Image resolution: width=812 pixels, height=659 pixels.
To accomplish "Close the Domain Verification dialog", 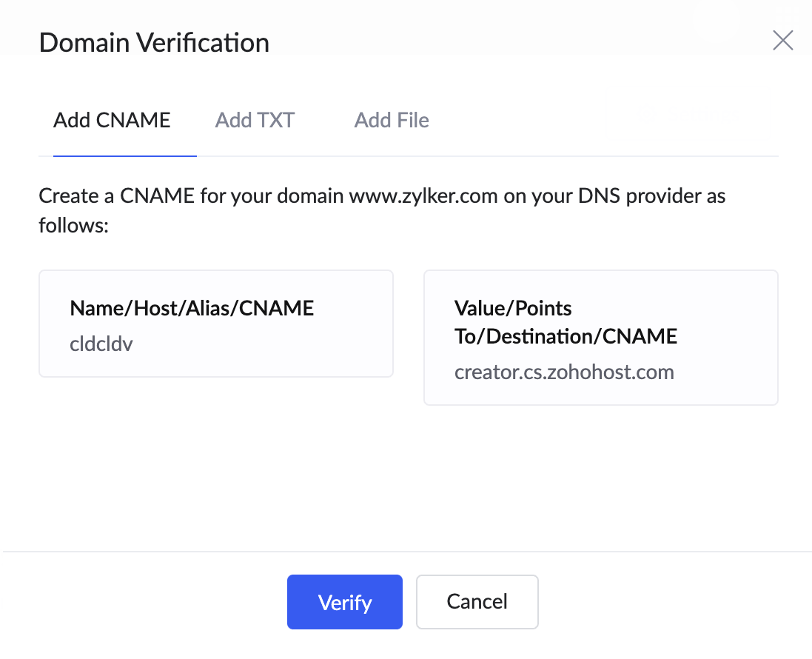I will [782, 41].
